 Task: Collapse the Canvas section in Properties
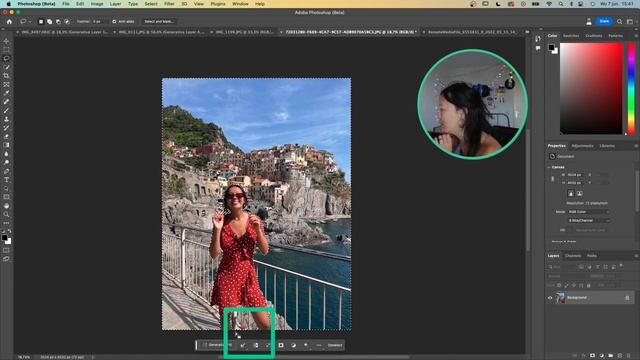pyautogui.click(x=549, y=167)
